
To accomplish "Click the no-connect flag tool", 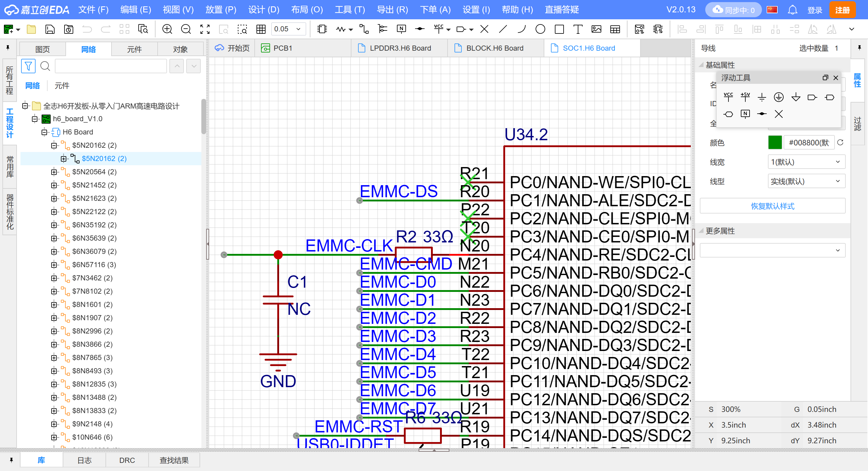I will 484,29.
